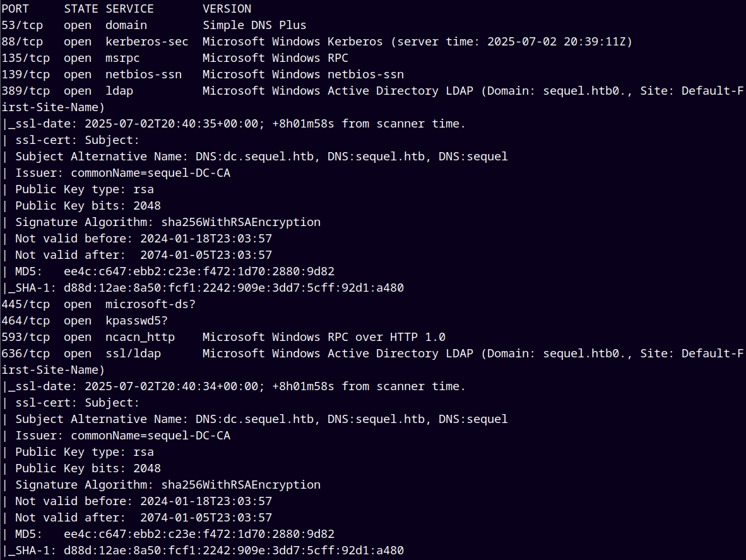Image resolution: width=746 pixels, height=560 pixels.
Task: Click the kpasswd5? service on port 464
Action: pyautogui.click(x=136, y=321)
